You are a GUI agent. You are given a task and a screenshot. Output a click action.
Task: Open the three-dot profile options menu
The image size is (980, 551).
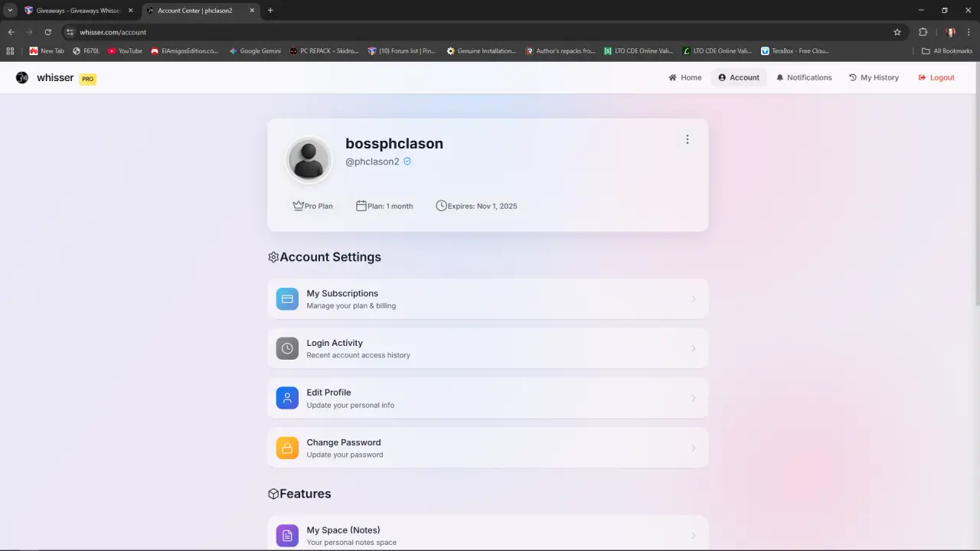687,139
